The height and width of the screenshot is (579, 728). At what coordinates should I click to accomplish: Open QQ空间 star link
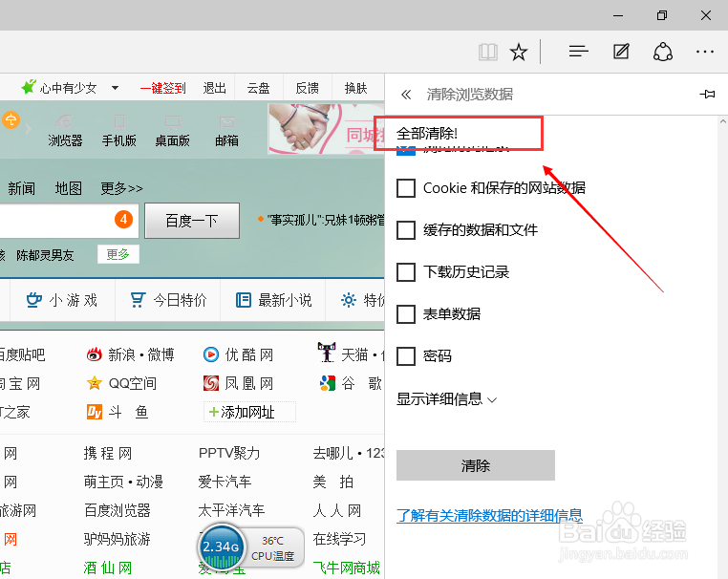[121, 383]
